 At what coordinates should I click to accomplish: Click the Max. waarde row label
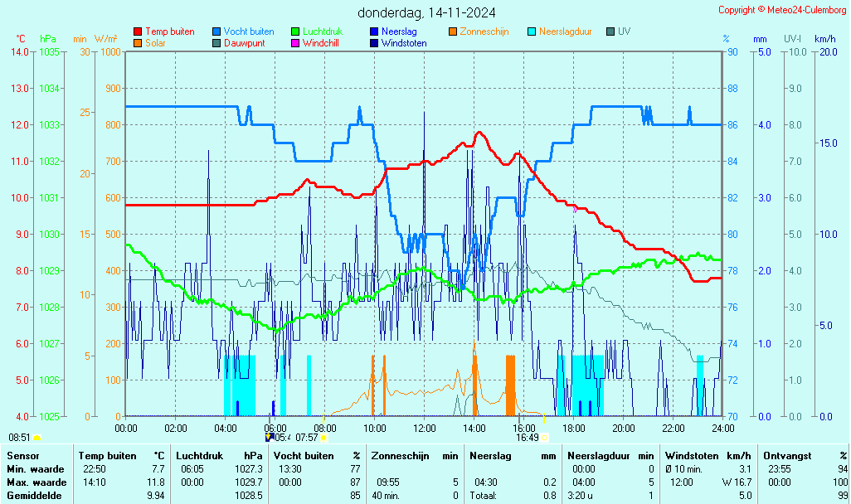coord(36,482)
